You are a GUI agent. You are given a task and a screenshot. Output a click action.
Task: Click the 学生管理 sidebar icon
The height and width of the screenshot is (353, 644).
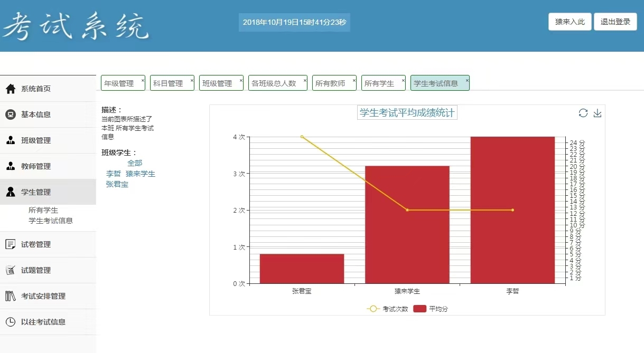(12, 192)
